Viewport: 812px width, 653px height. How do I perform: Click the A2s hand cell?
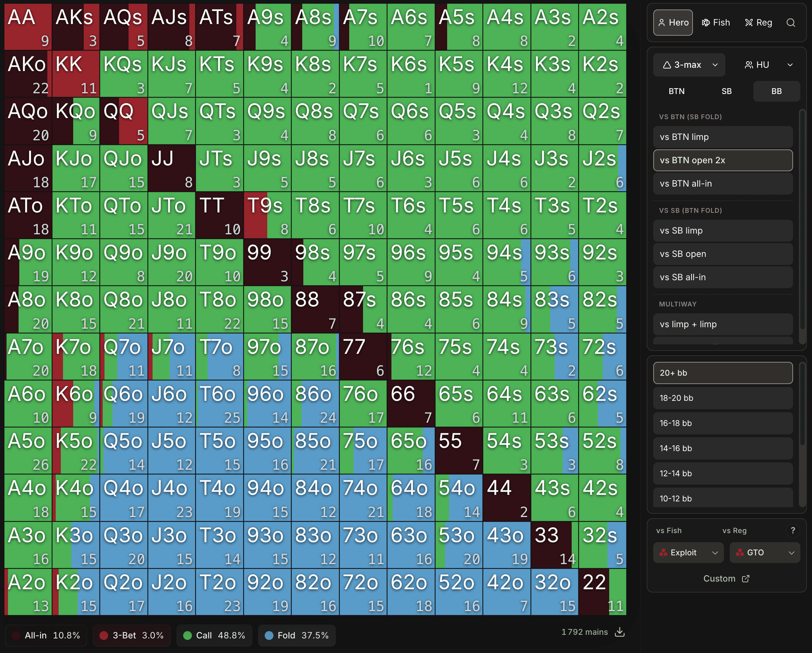pyautogui.click(x=603, y=27)
